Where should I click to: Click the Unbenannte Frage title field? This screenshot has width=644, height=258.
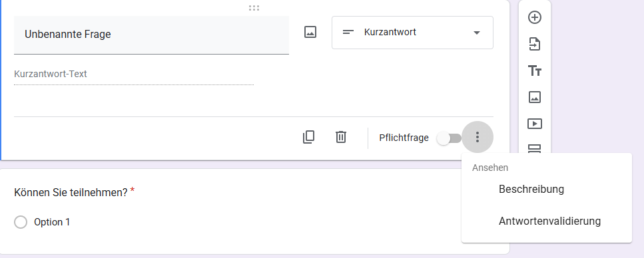[x=151, y=35]
